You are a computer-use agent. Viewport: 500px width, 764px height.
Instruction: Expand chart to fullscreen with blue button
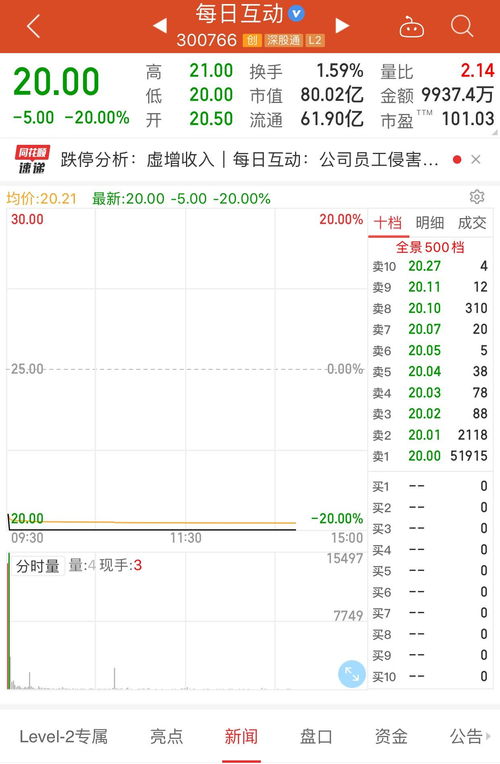coord(351,674)
